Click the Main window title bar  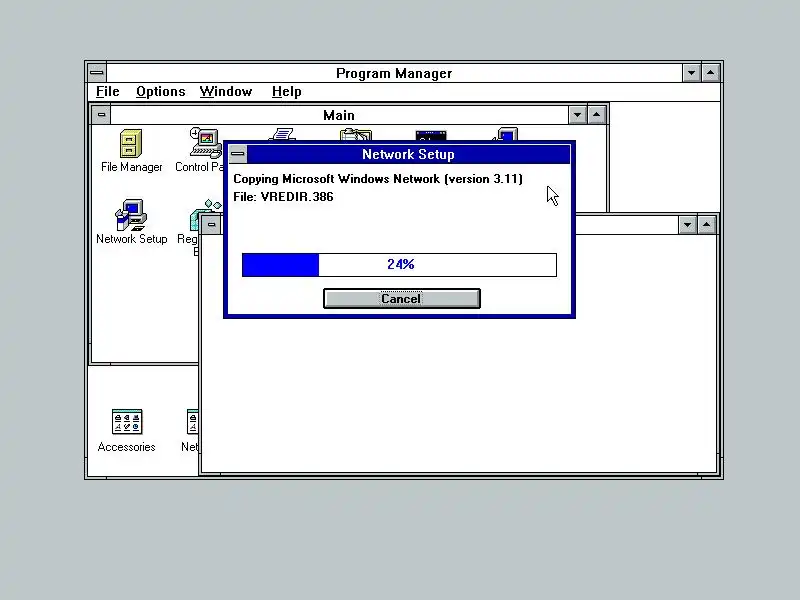339,115
